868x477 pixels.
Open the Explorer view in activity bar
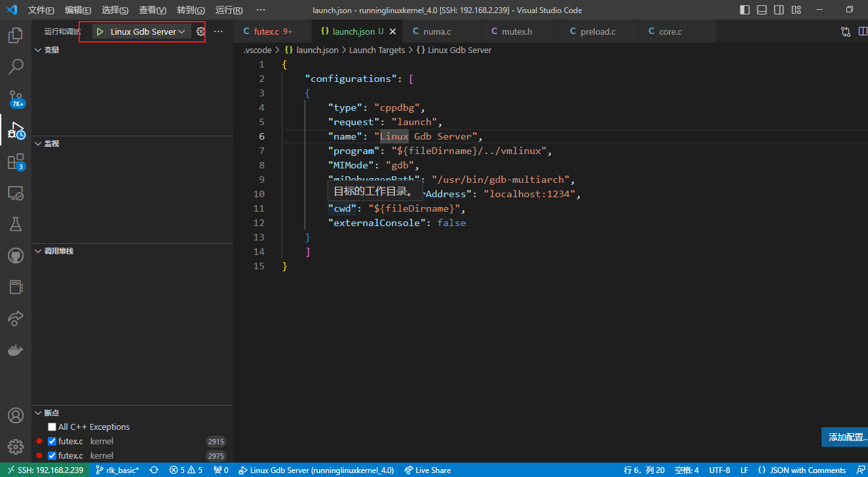click(x=16, y=35)
